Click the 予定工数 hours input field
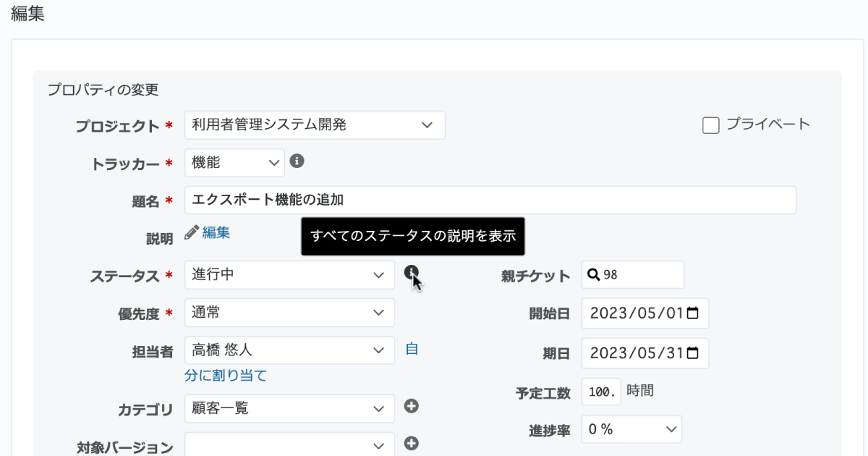Screen dimensions: 868x456 coord(600,392)
